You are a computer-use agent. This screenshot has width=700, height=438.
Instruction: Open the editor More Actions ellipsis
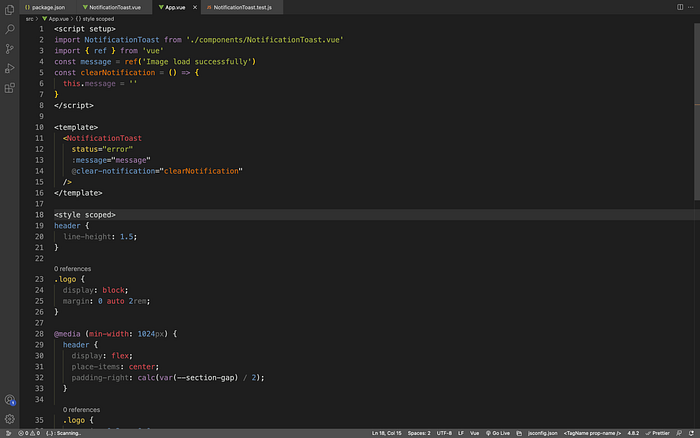[690, 7]
